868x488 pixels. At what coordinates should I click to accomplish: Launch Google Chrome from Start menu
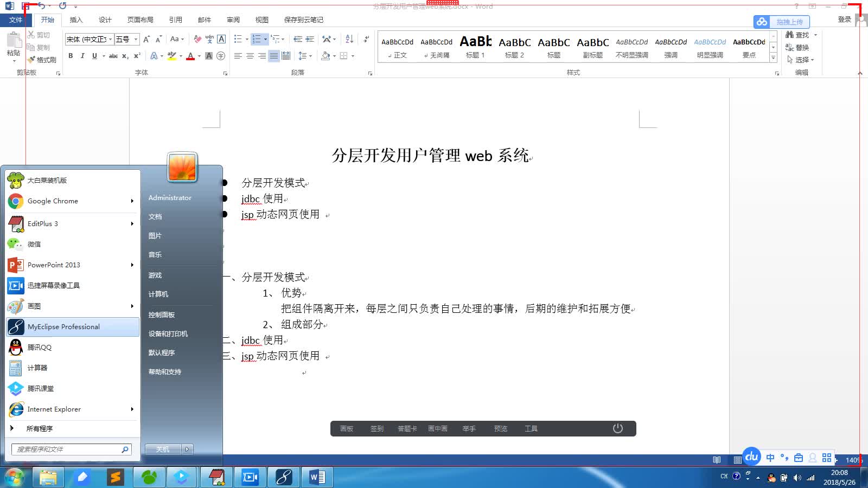(53, 201)
